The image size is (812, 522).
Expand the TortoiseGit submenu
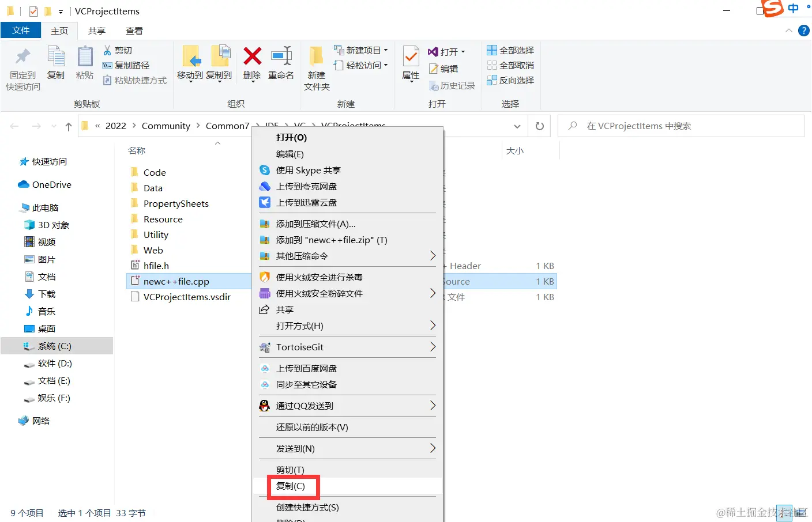pos(348,347)
